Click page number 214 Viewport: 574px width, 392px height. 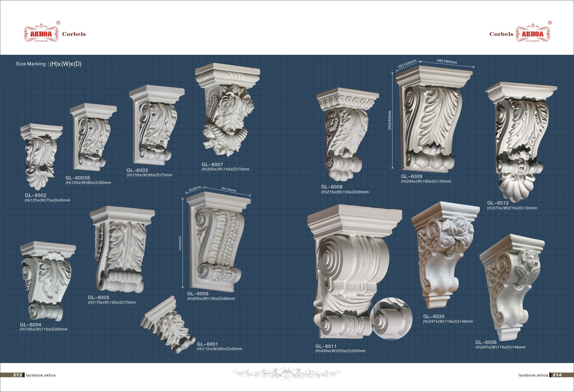click(x=557, y=375)
